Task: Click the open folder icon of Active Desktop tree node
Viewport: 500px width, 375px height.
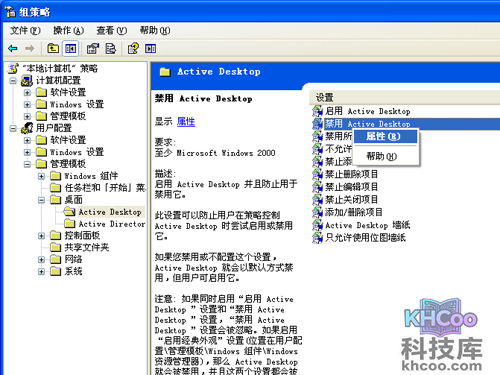Action: click(70, 212)
